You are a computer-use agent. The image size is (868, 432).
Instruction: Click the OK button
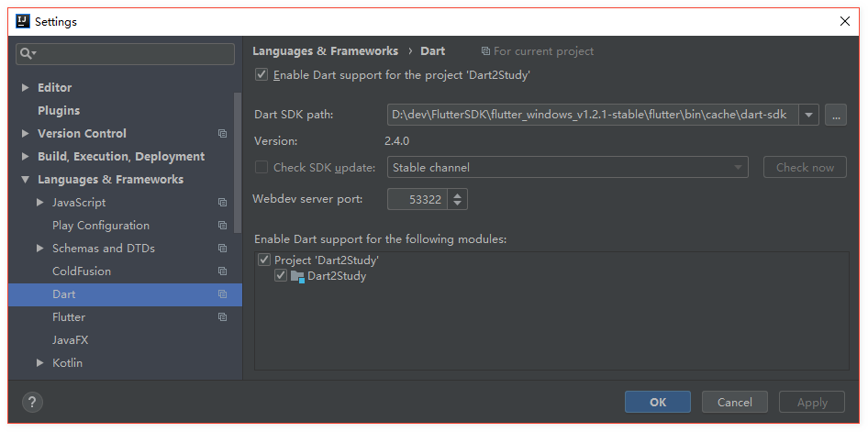click(658, 402)
